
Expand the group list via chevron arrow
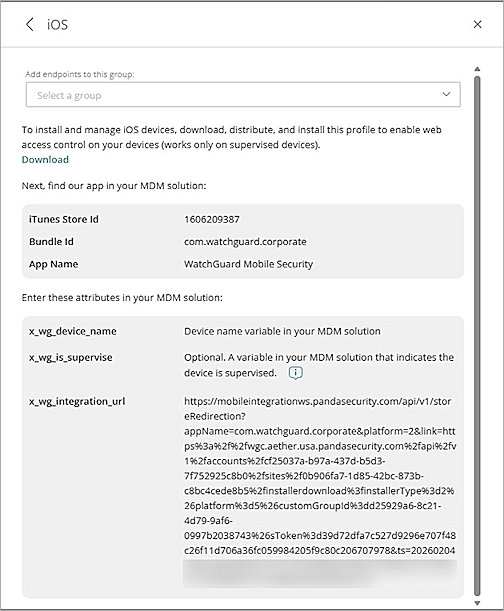click(446, 94)
